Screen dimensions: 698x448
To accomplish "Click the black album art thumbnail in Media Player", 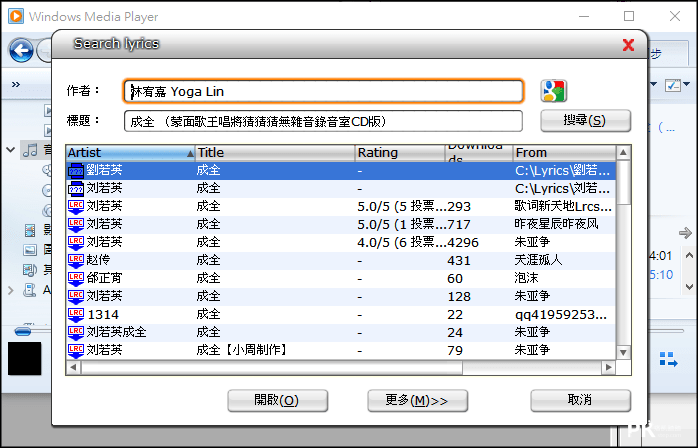I will click(x=24, y=358).
